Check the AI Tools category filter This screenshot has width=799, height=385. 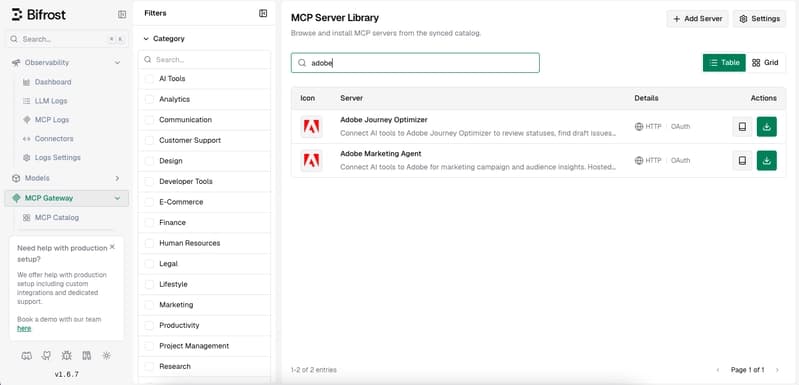pos(149,79)
